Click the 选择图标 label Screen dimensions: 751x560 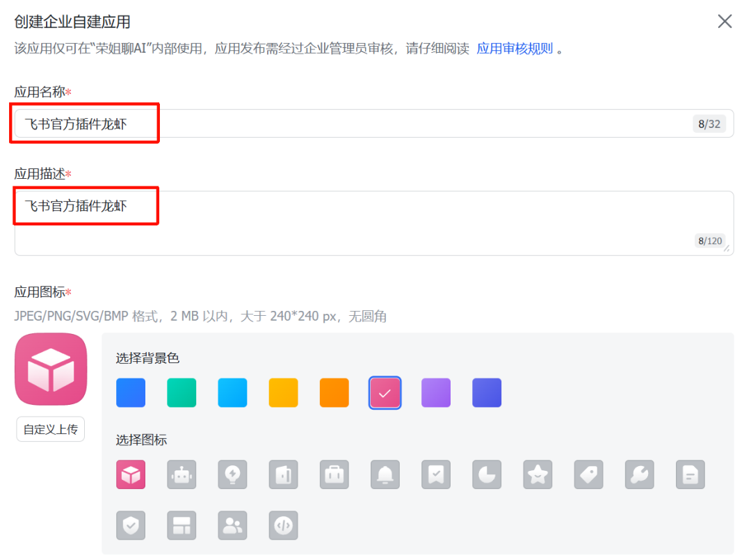(141, 440)
